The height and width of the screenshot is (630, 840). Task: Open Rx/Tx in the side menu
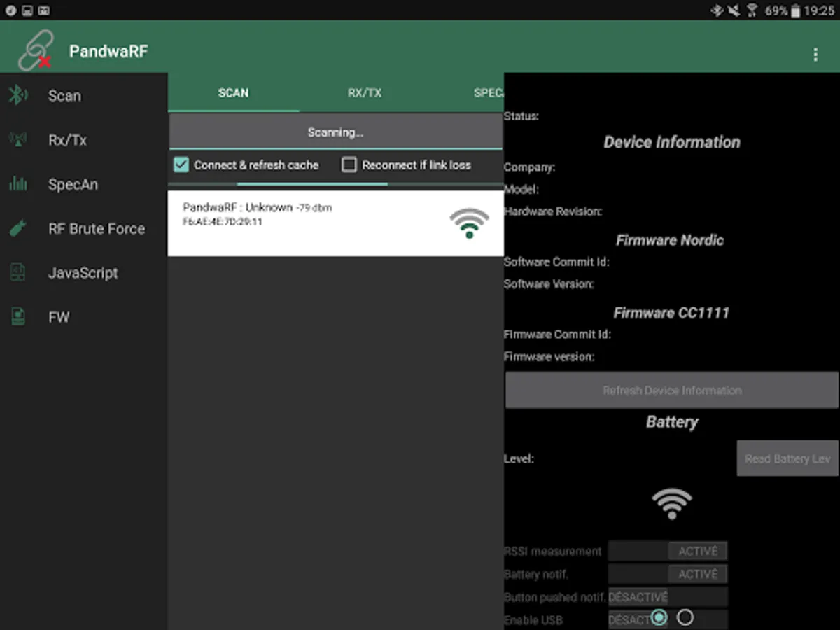[83, 140]
